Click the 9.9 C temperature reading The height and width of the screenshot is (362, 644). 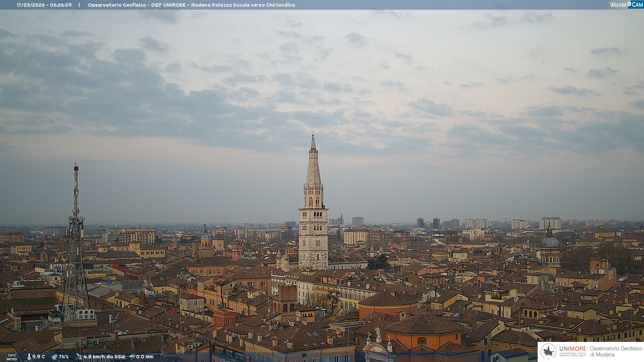point(39,357)
